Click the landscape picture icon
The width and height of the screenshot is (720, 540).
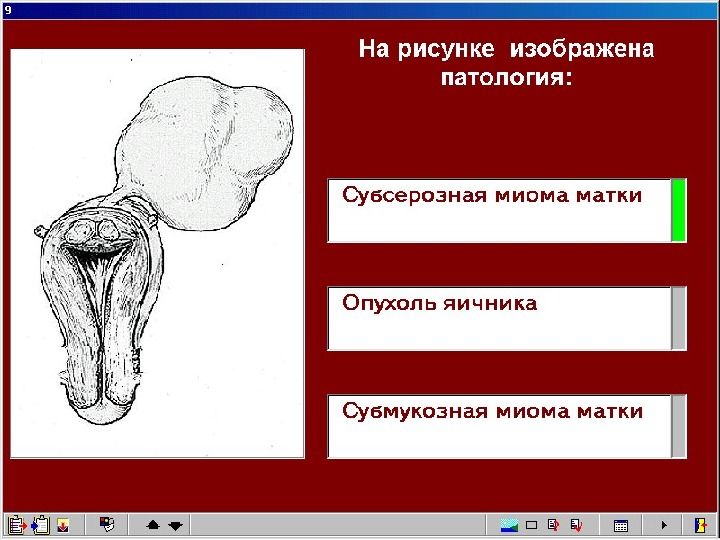(509, 525)
